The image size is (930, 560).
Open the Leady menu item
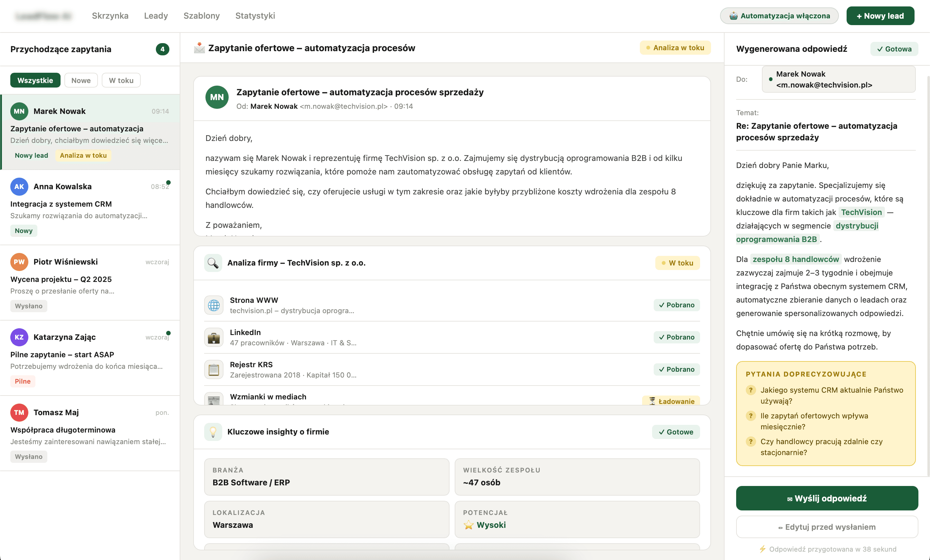156,16
